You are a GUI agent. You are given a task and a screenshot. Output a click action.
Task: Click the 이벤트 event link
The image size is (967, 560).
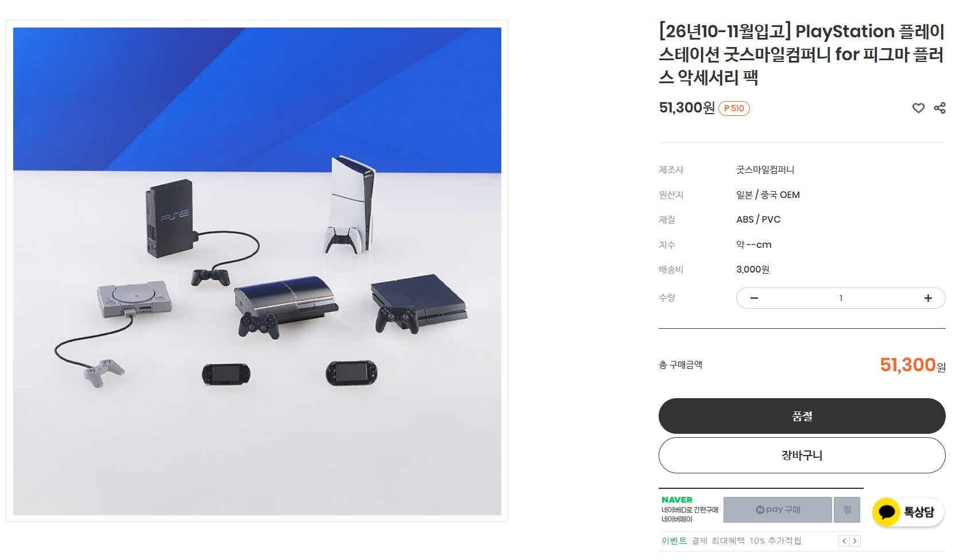click(x=674, y=541)
